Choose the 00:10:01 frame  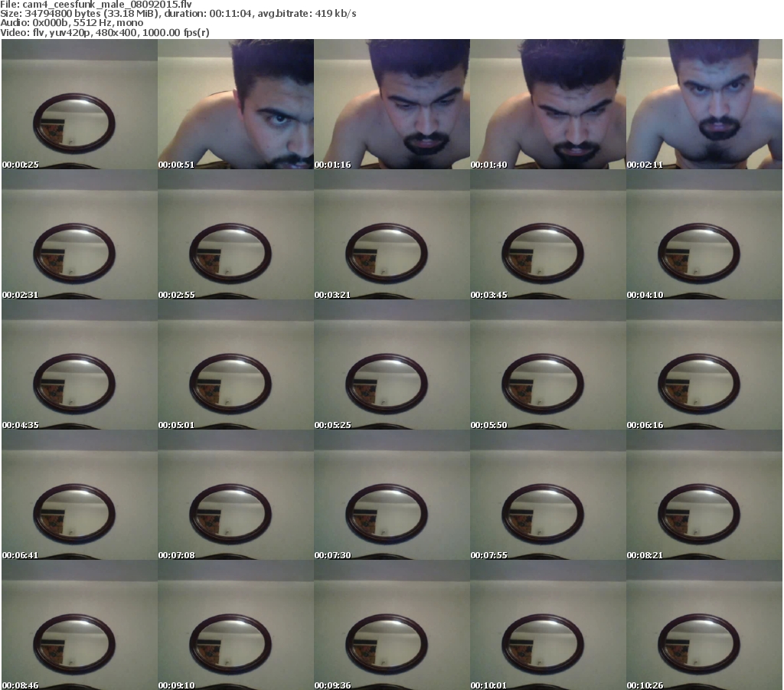click(548, 625)
